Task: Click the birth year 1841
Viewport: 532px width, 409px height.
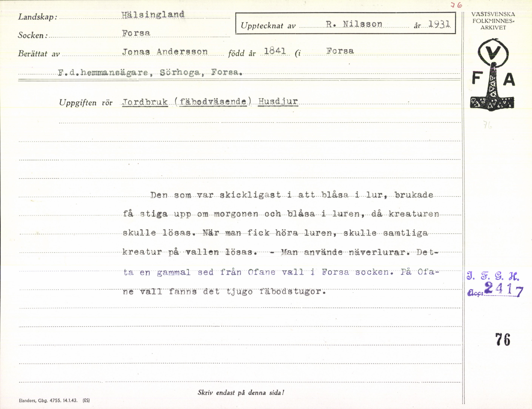Action: (x=275, y=51)
